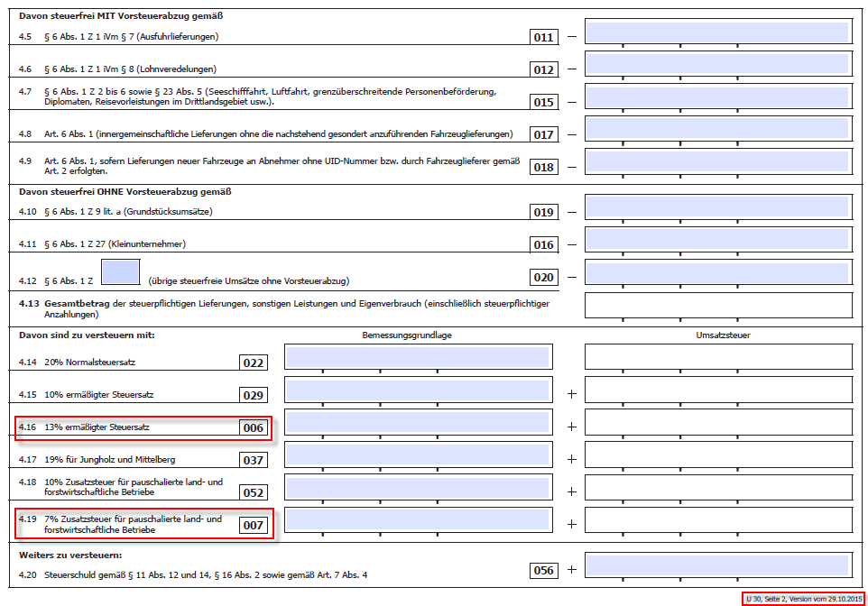Focus the code 015 Seeschifffahrt amount field

pos(716,96)
